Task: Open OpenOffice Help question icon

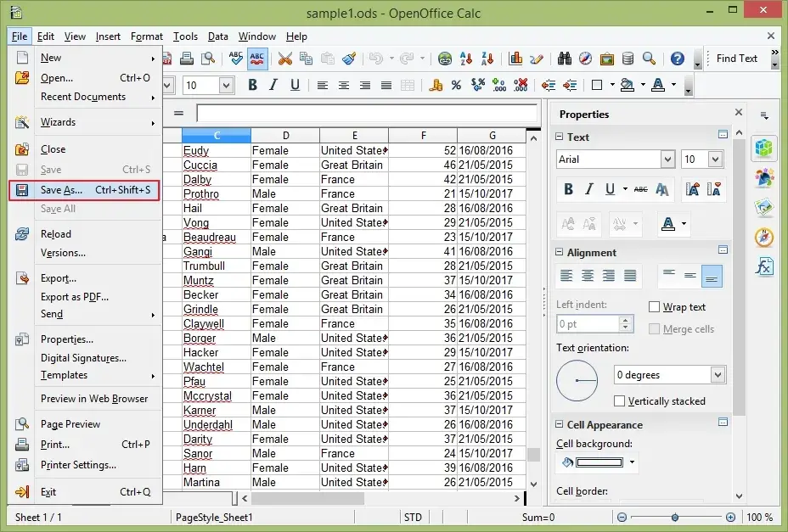Action: pyautogui.click(x=678, y=59)
